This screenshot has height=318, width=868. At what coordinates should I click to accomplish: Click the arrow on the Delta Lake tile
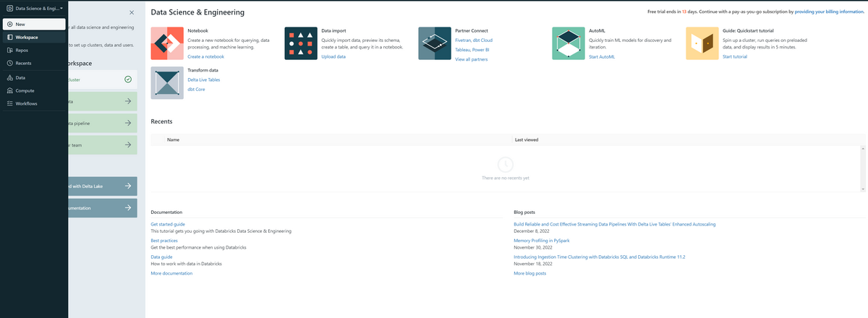tap(127, 186)
